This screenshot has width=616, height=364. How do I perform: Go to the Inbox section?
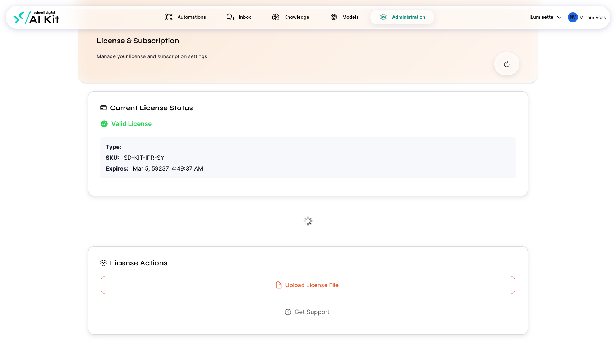pos(239,17)
